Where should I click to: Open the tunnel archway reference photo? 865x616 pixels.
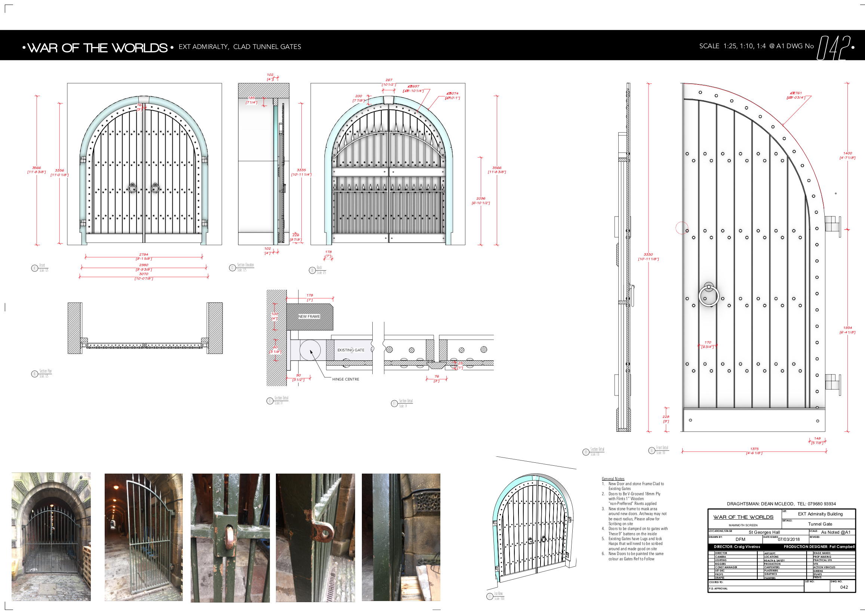click(51, 536)
